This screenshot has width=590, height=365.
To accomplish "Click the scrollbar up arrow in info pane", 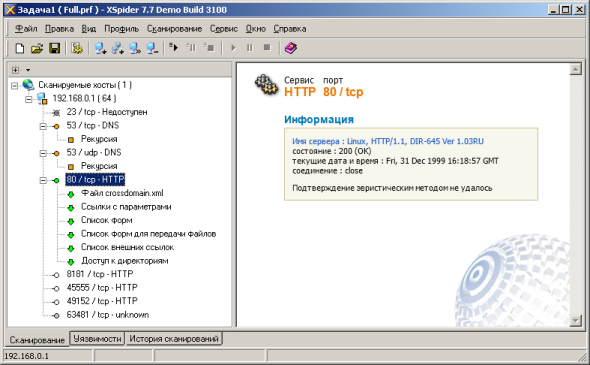I will 575,69.
